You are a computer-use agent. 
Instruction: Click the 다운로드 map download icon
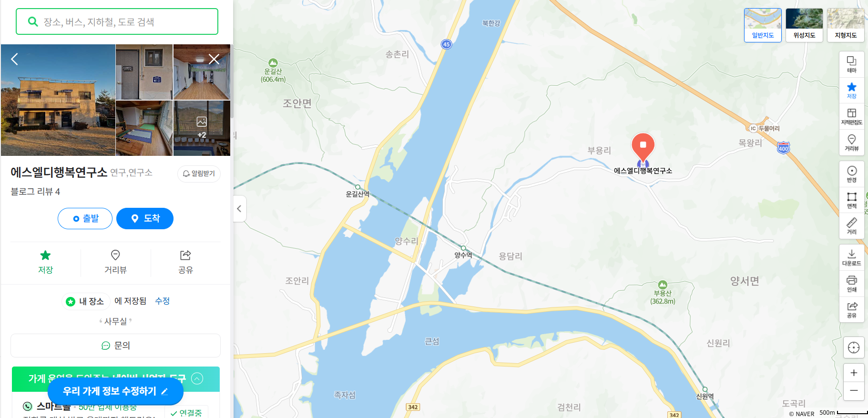851,257
